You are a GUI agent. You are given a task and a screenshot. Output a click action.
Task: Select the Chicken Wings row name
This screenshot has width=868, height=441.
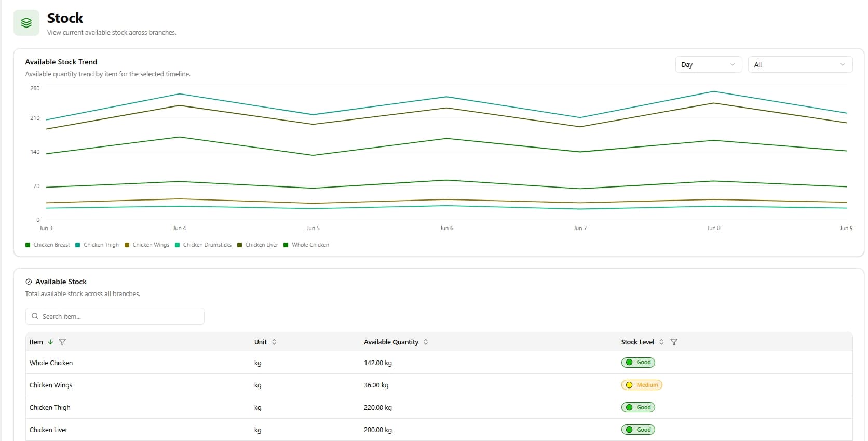51,385
